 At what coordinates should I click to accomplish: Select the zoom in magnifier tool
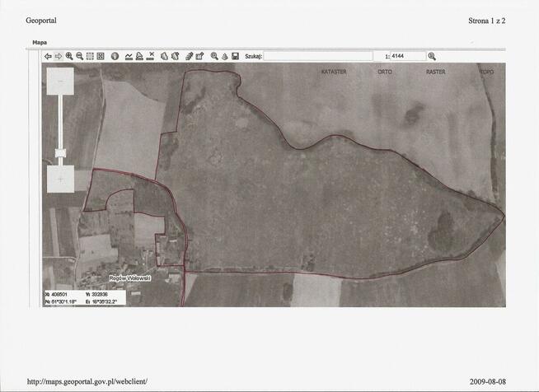tap(69, 56)
